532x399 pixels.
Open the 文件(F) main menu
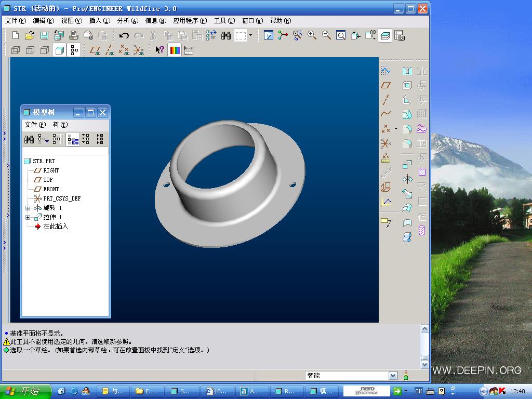tap(15, 21)
